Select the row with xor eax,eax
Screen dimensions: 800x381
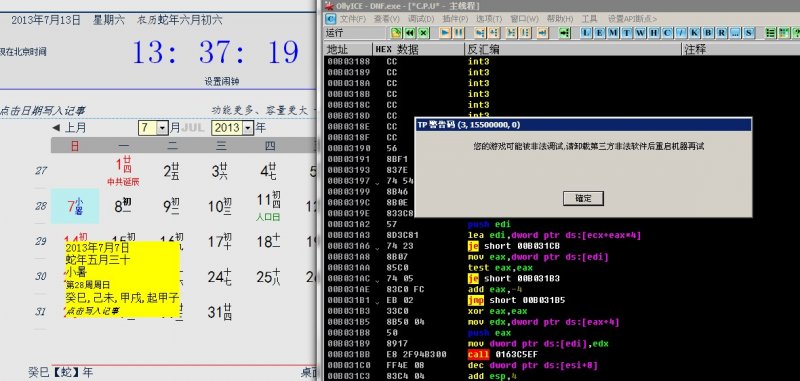tap(562, 311)
